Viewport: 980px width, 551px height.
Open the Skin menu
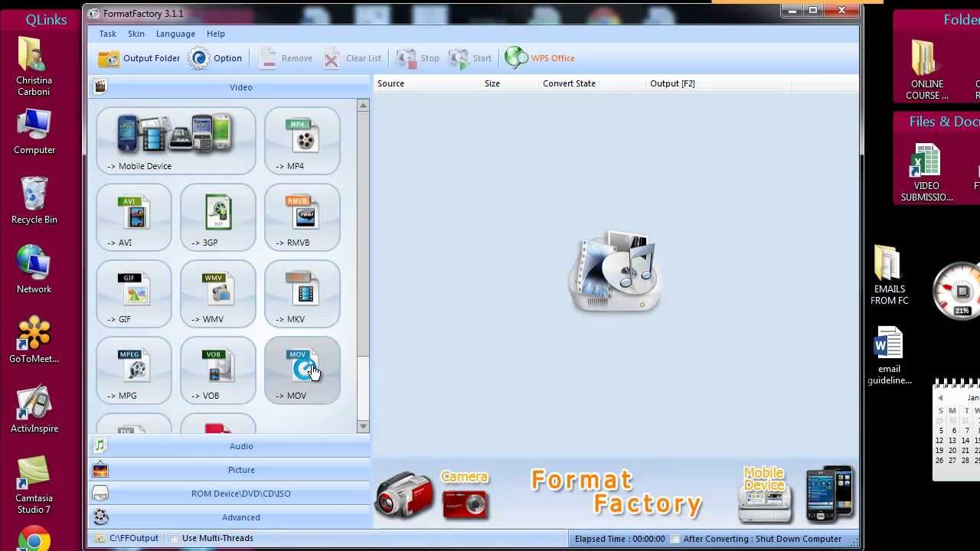(x=136, y=34)
